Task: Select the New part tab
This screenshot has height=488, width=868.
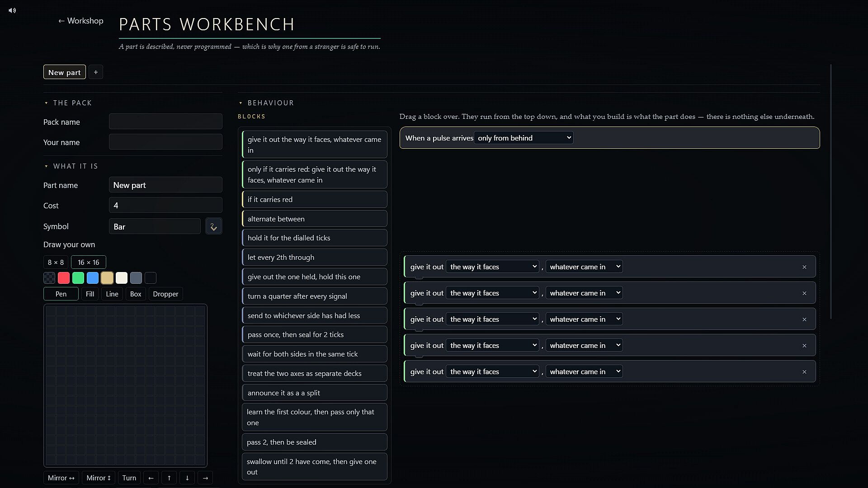Action: point(65,72)
